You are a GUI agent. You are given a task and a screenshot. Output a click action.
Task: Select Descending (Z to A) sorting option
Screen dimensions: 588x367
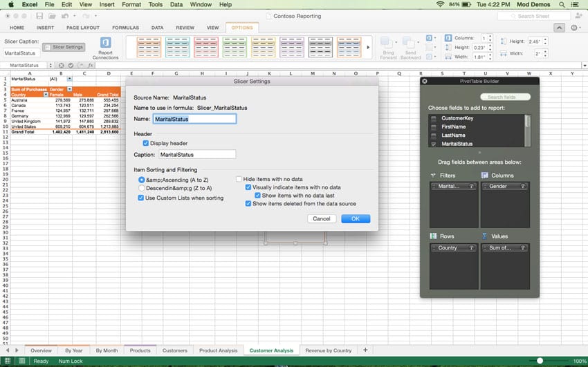[x=142, y=188]
